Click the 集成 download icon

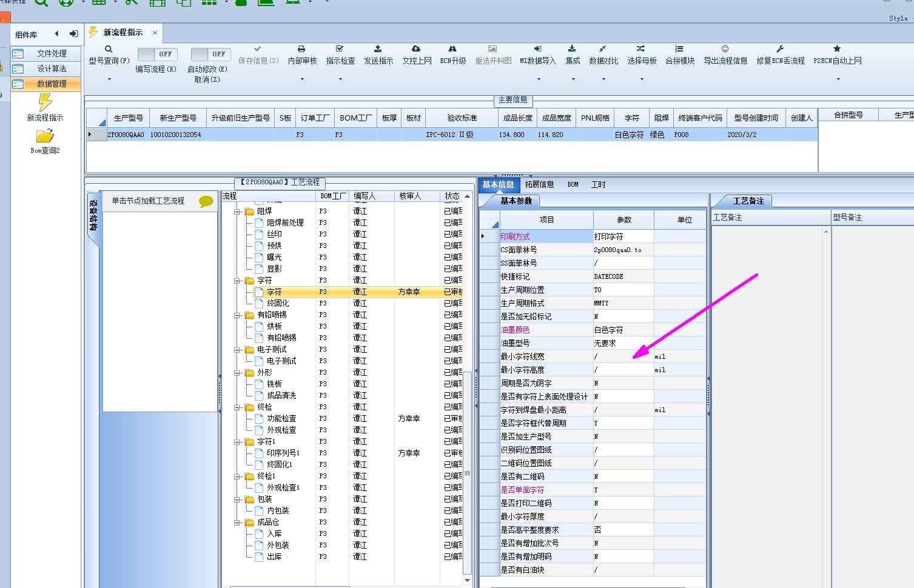(x=572, y=48)
